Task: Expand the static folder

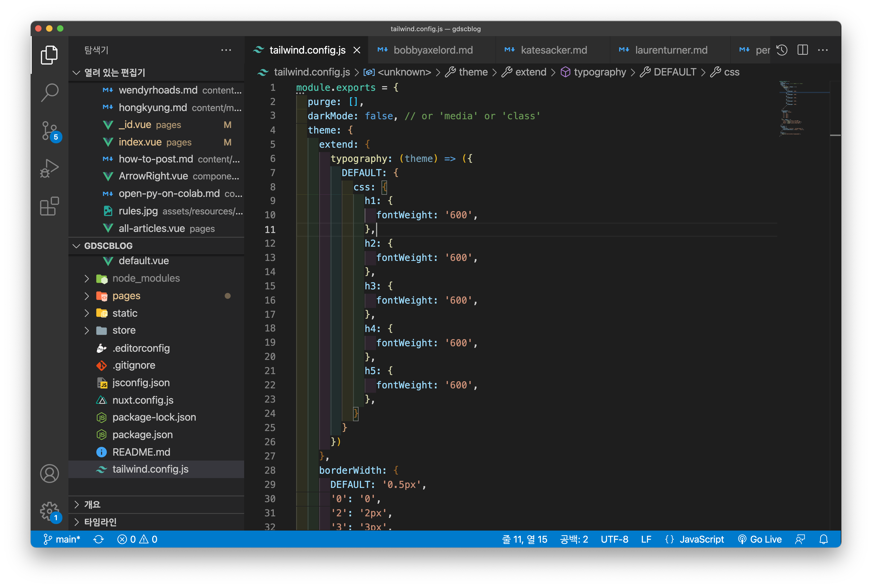Action: [125, 313]
